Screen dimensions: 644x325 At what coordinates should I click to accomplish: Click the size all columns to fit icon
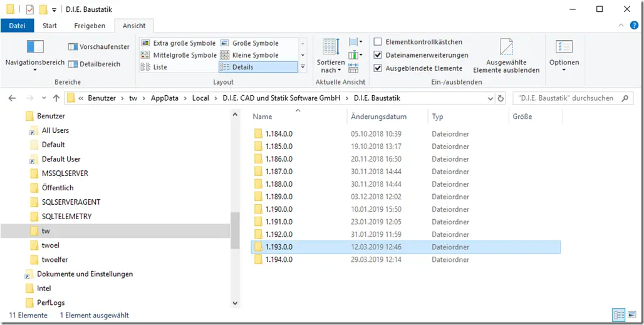coord(353,67)
